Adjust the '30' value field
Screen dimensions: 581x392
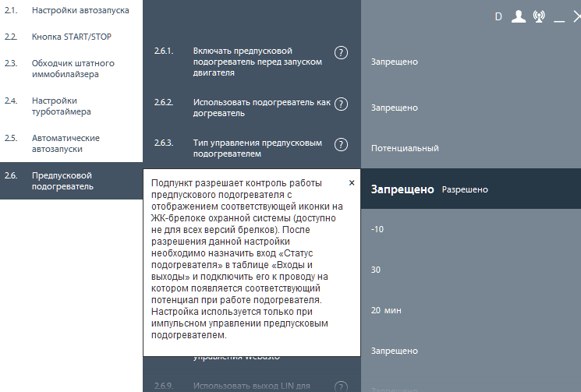[x=376, y=270]
